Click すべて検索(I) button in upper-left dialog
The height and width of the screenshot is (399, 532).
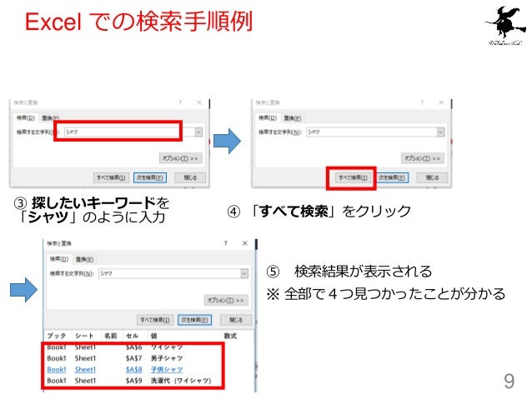111,177
